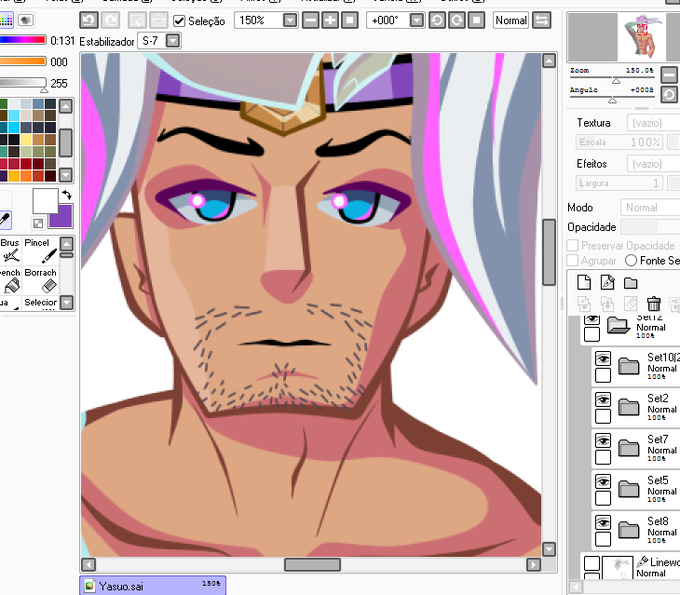Create a new layer folder

point(631,283)
